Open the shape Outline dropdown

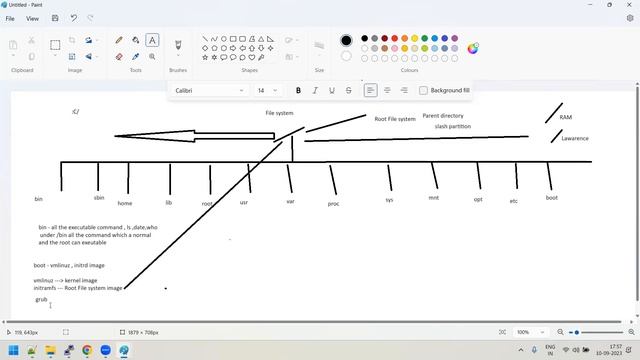click(291, 40)
